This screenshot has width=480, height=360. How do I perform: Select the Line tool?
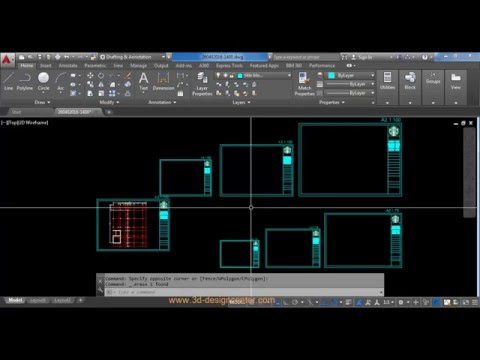tap(9, 81)
